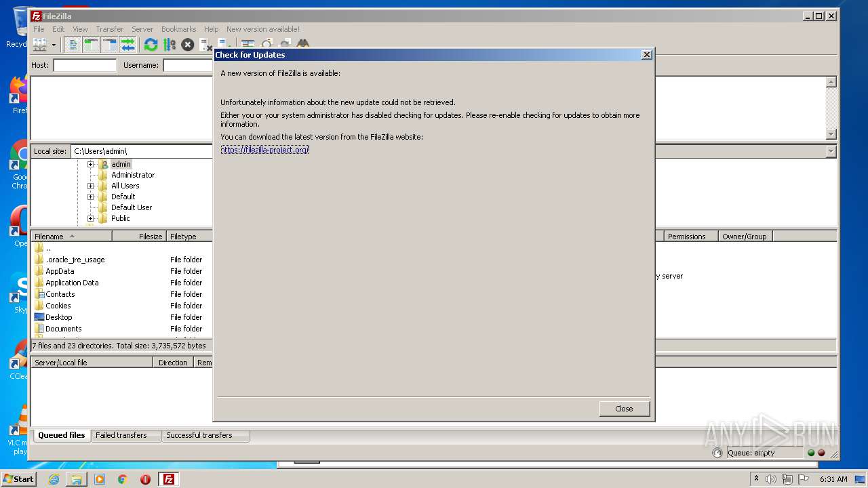
Task: Select the Application Data folder row
Action: pos(122,283)
